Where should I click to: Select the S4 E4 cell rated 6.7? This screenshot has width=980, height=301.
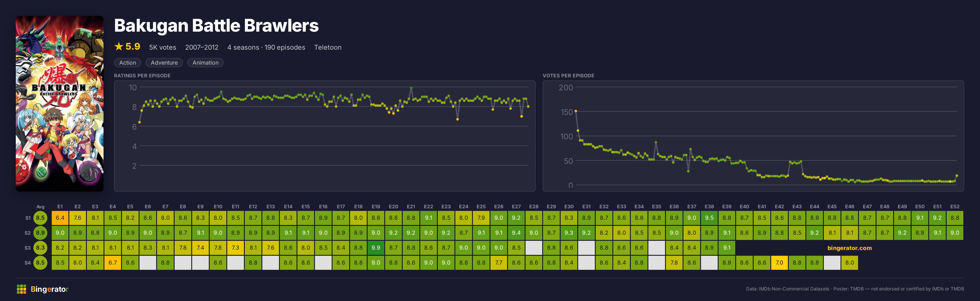(113, 263)
